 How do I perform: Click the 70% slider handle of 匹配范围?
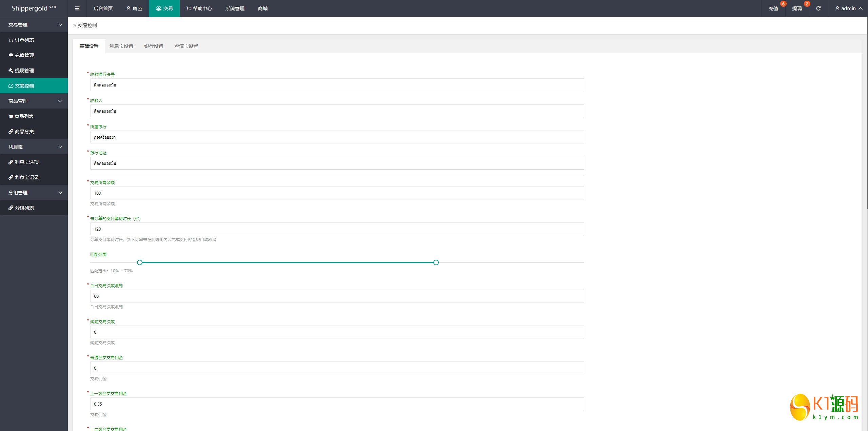(436, 262)
